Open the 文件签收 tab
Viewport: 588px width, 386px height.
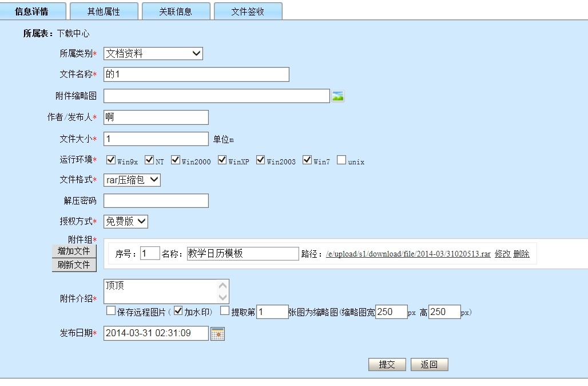tap(248, 11)
